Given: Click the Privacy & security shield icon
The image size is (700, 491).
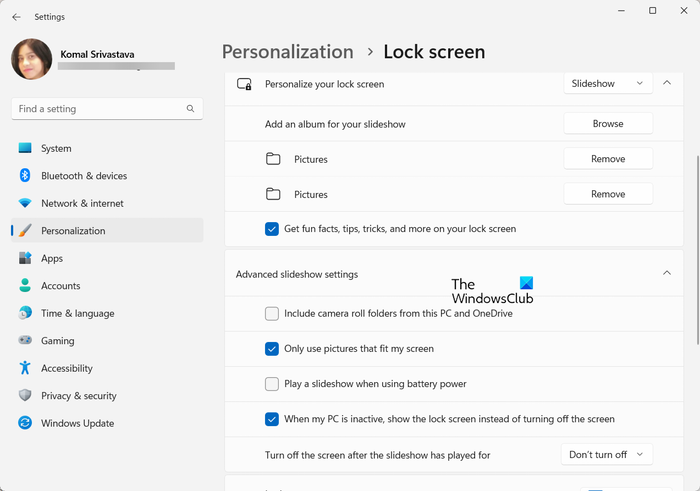Looking at the screenshot, I should tap(25, 396).
